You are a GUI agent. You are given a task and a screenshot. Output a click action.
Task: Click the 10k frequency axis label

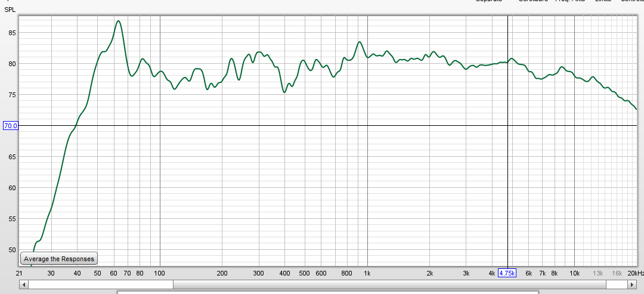574,274
